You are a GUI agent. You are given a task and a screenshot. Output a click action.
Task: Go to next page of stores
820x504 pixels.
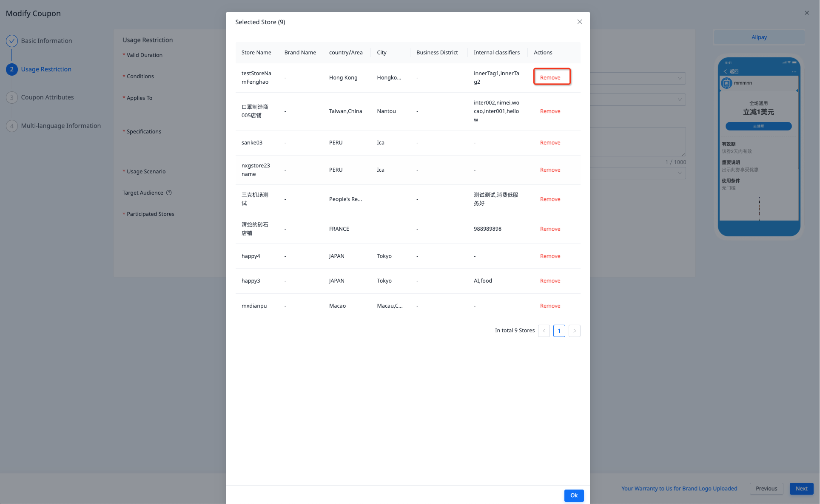click(574, 331)
